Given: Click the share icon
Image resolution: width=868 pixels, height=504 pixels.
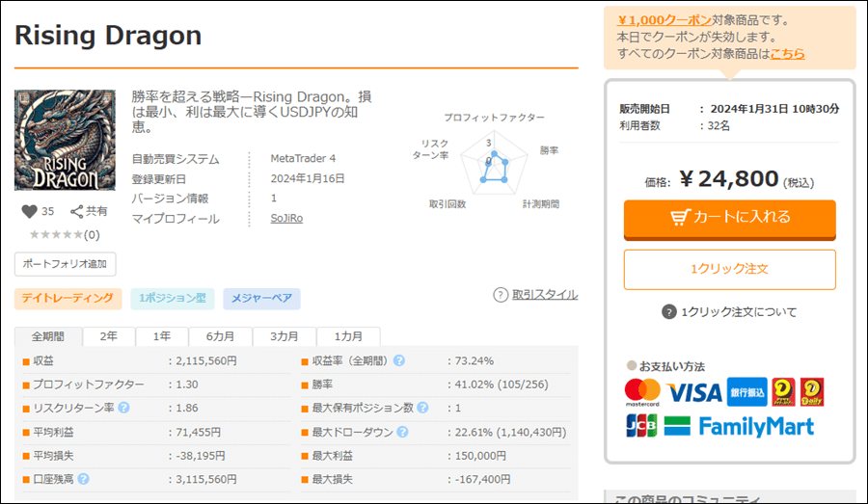Looking at the screenshot, I should [77, 211].
